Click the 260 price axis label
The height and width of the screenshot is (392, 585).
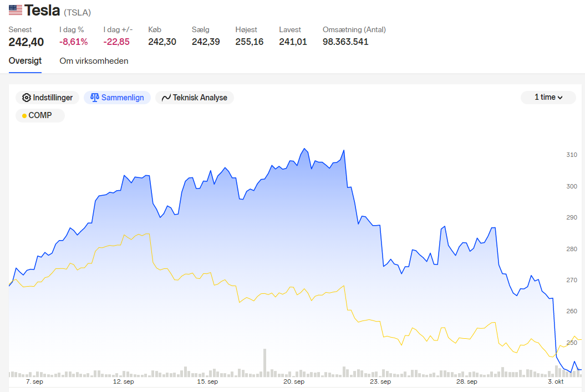coord(572,311)
